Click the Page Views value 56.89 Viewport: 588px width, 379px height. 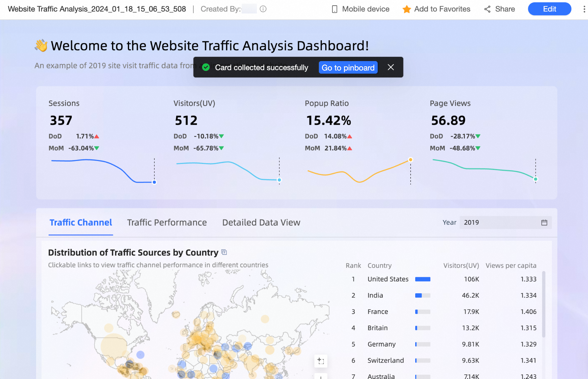coord(448,121)
